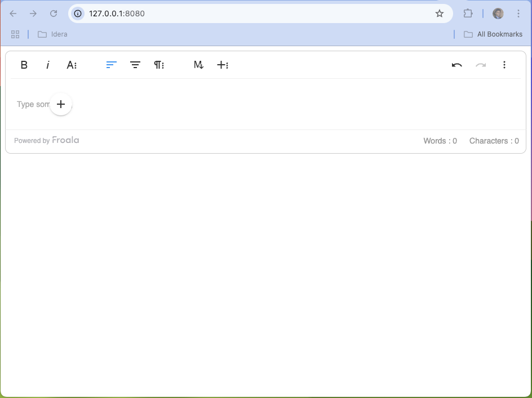Bookmark the page via the star icon
The height and width of the screenshot is (398, 532).
coord(439,13)
